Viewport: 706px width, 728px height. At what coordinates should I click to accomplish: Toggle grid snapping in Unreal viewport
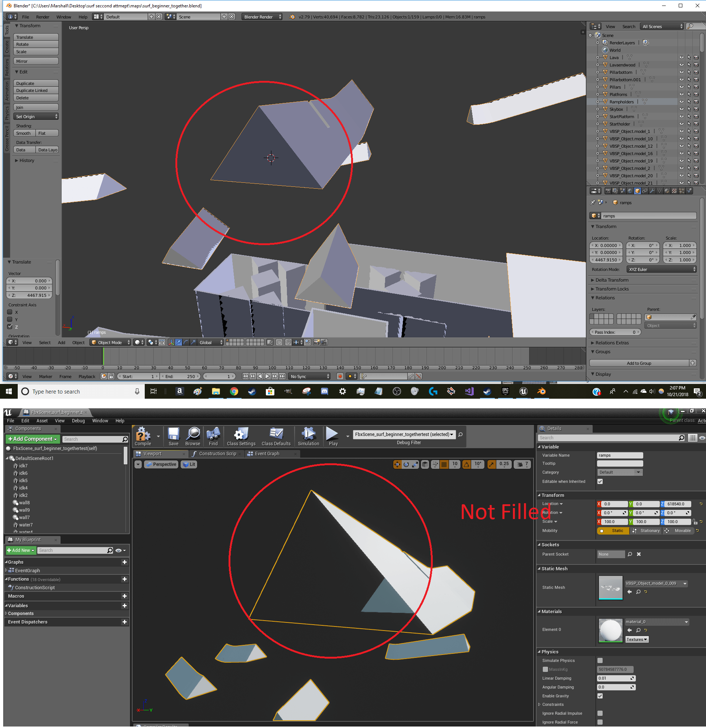pyautogui.click(x=444, y=464)
